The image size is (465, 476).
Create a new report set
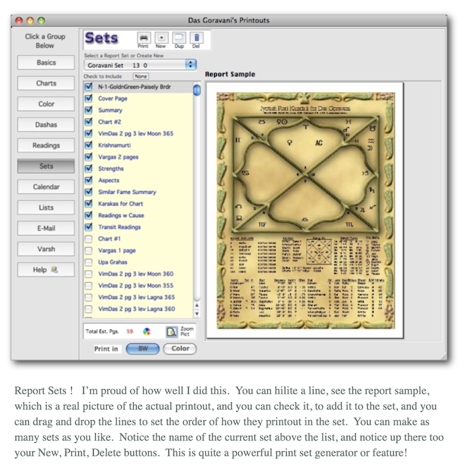pos(161,37)
